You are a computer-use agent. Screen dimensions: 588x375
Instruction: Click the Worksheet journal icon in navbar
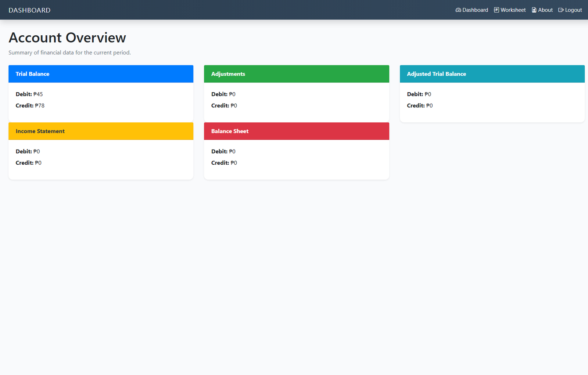pyautogui.click(x=496, y=10)
